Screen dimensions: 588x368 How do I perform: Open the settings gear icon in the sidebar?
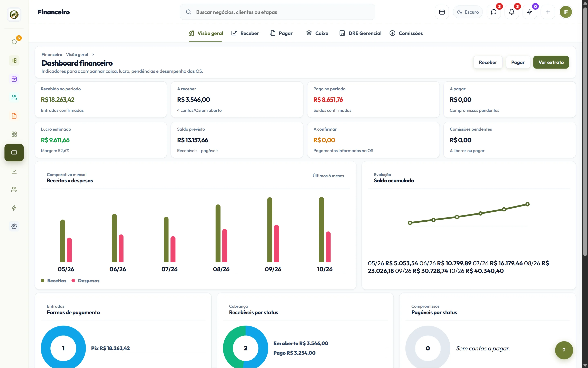click(x=14, y=226)
